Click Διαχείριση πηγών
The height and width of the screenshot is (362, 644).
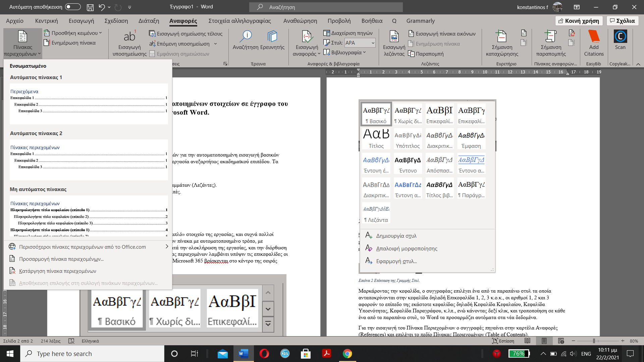click(348, 33)
